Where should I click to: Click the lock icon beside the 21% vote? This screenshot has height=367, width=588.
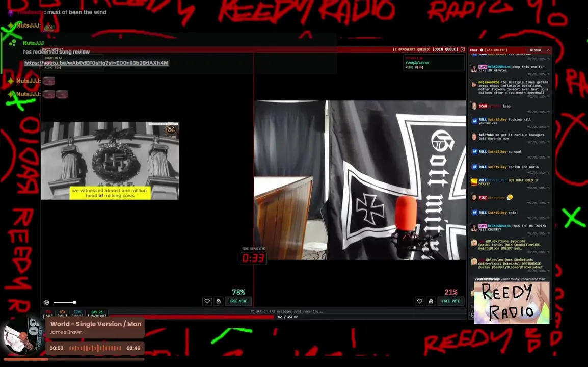(431, 301)
